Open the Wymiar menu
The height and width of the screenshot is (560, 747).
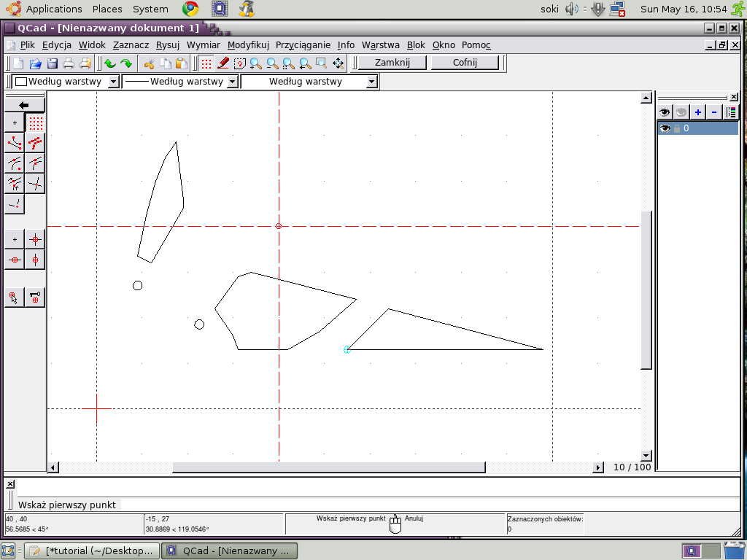tap(204, 45)
